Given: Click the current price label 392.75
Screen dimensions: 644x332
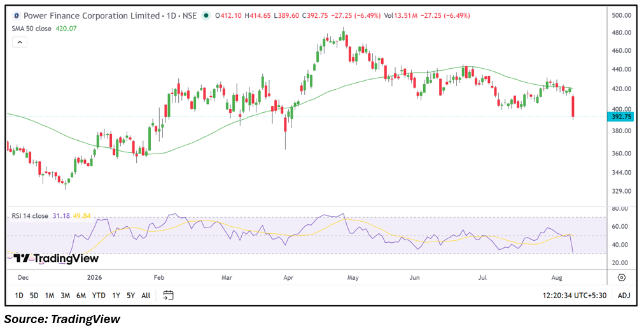Looking at the screenshot, I should (622, 117).
